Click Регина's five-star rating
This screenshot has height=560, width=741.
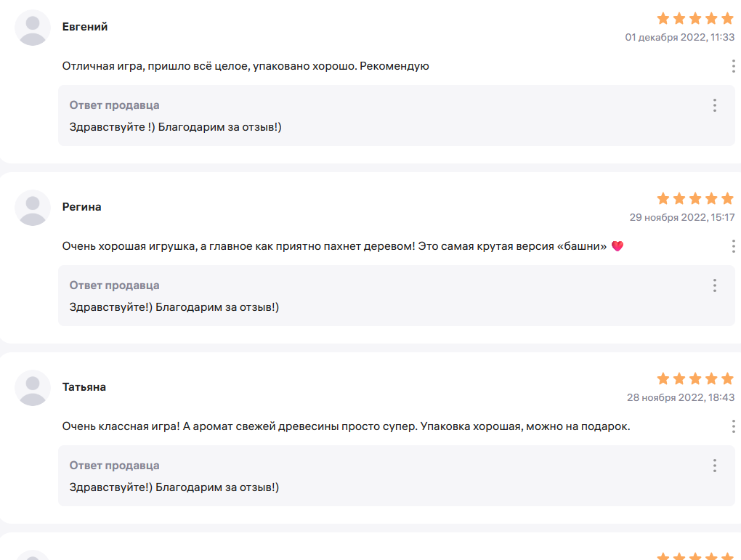tap(695, 198)
